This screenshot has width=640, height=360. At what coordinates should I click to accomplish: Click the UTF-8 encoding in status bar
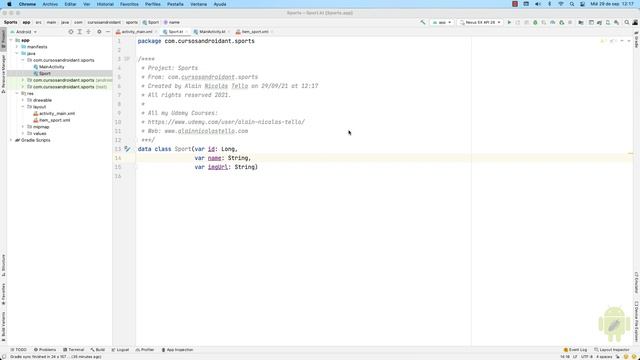coord(587,357)
